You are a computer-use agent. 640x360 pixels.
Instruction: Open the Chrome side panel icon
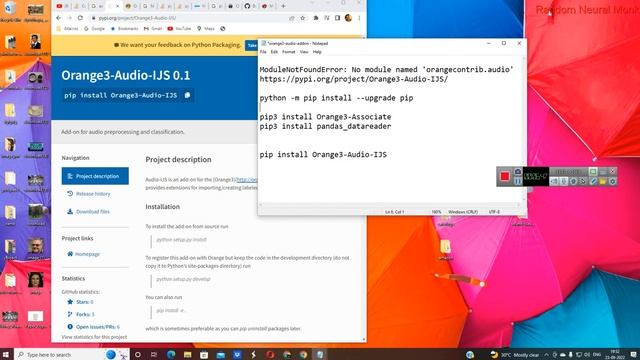click(337, 18)
